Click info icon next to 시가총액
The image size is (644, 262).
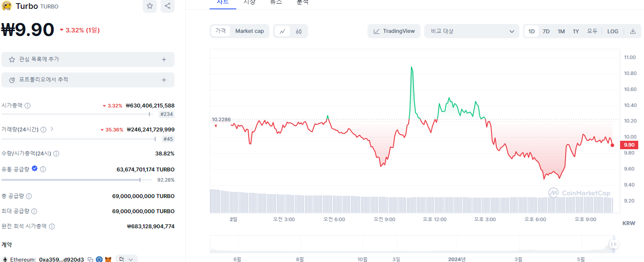tap(27, 106)
